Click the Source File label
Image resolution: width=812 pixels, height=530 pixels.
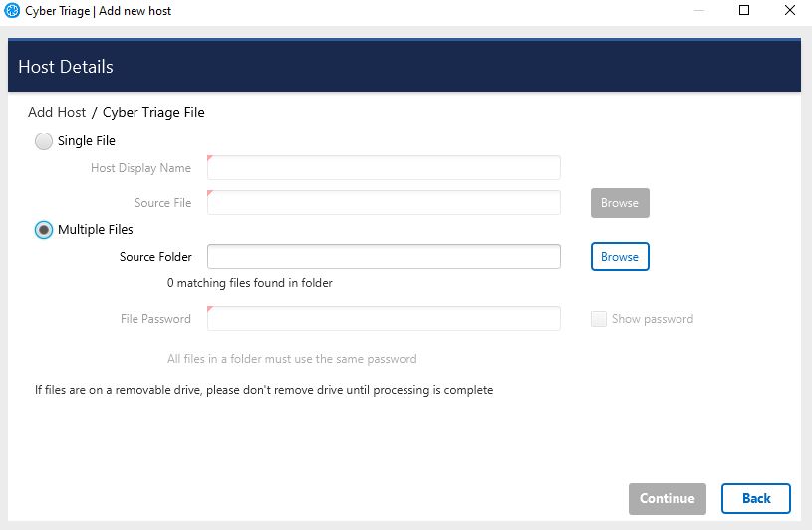click(162, 203)
